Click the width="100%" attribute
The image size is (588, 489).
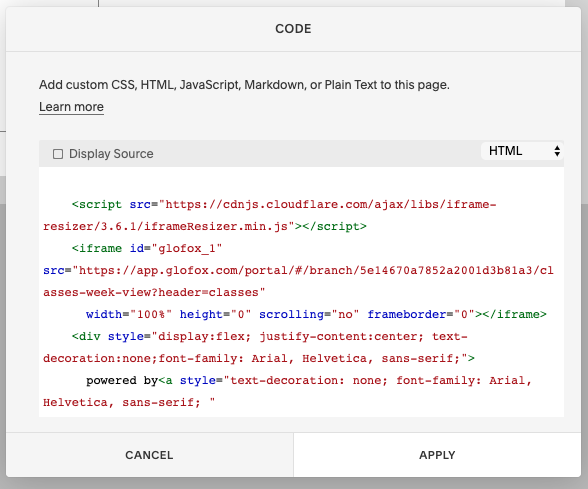(129, 314)
